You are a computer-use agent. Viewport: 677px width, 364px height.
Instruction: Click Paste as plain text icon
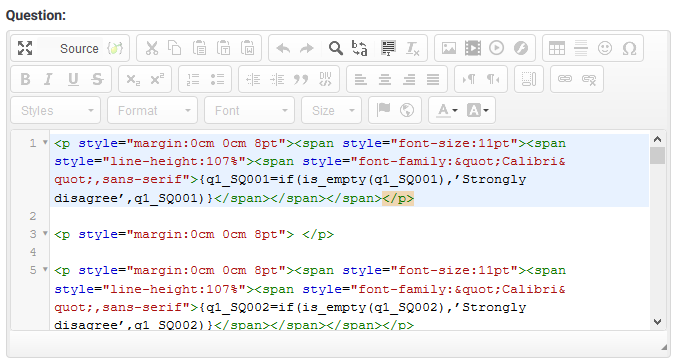(224, 48)
